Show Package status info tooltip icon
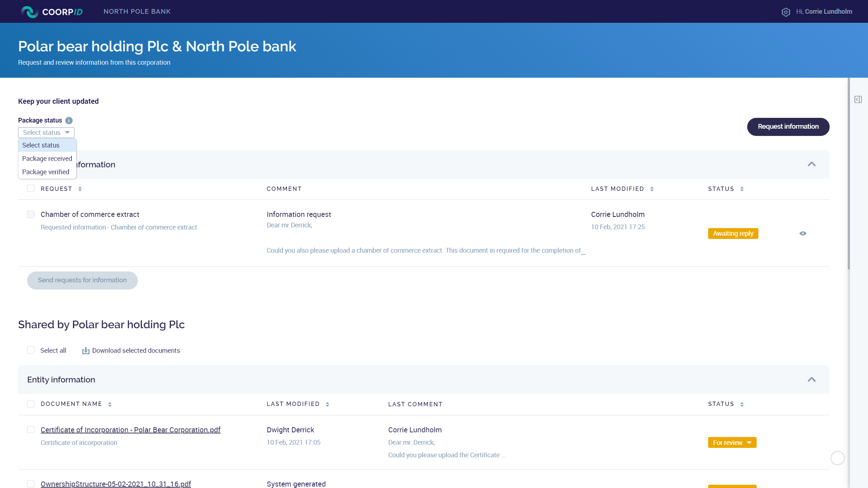Screen dimensions: 868x488 (x=69, y=120)
